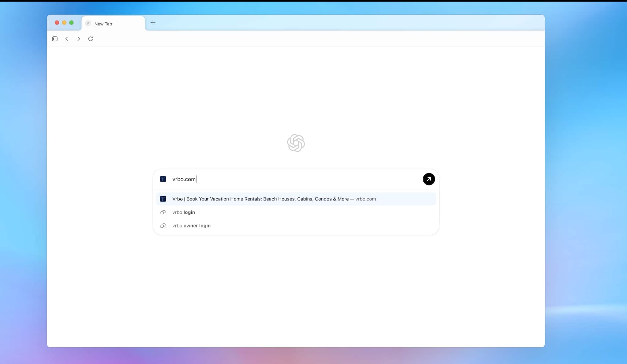Image resolution: width=627 pixels, height=364 pixels.
Task: Choose the 'vrbo owner login' suggestion
Action: (296, 226)
